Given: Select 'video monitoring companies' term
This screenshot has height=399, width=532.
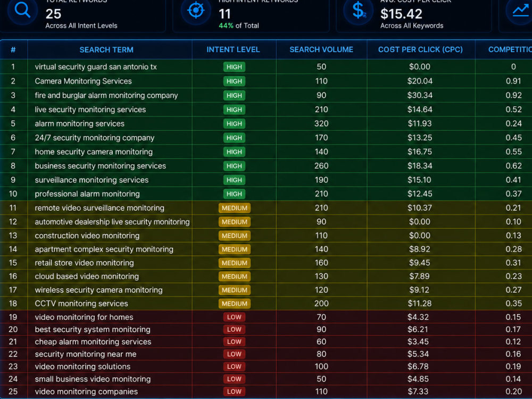Looking at the screenshot, I should [x=86, y=392].
